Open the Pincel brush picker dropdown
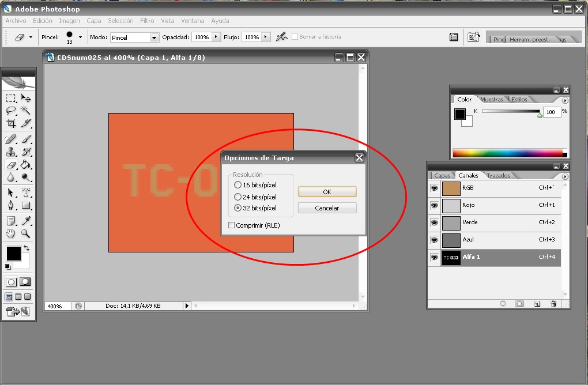Image resolution: width=588 pixels, height=385 pixels. click(80, 37)
